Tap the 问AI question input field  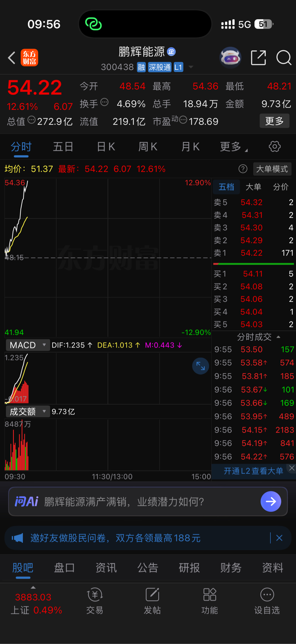point(148,501)
